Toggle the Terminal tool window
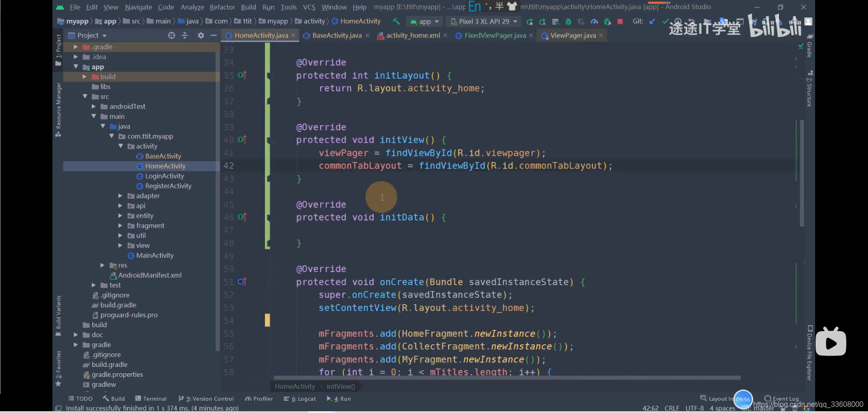 151,399
